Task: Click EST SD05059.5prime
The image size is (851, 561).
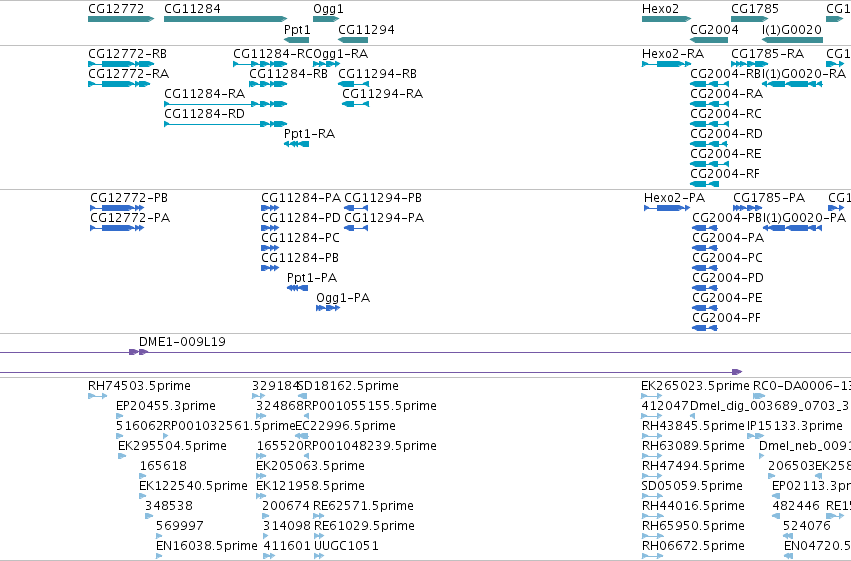Action: (x=652, y=496)
